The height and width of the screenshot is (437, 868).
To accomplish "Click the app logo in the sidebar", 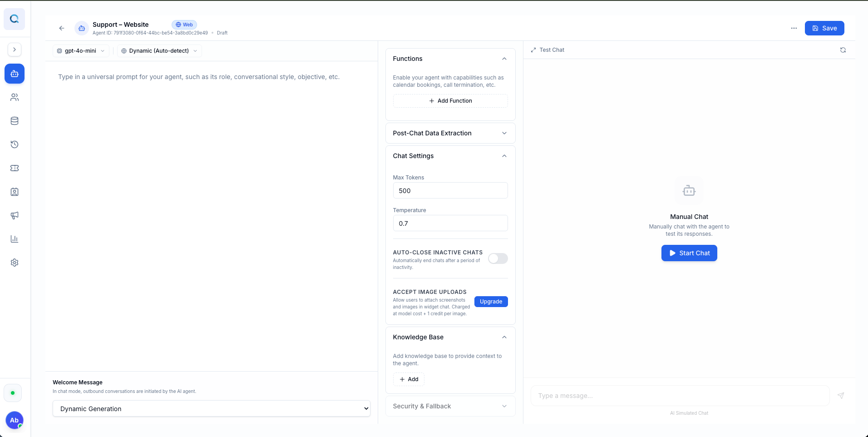I will coord(15,19).
